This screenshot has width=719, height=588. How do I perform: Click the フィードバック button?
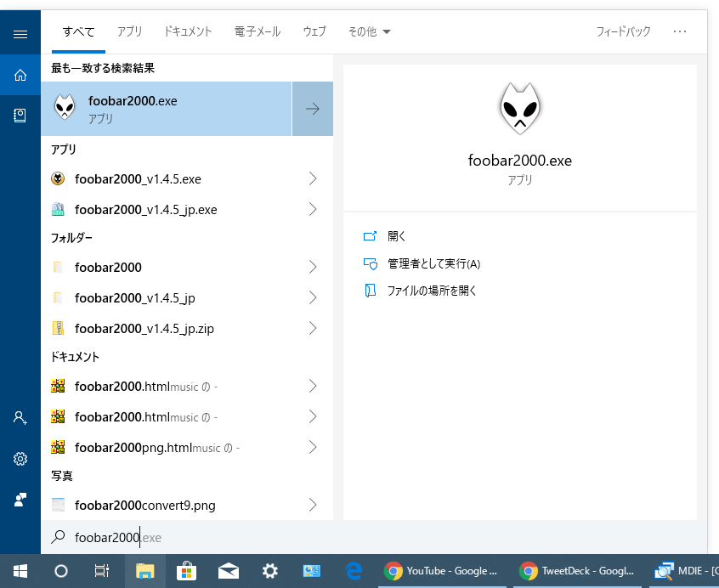click(623, 31)
